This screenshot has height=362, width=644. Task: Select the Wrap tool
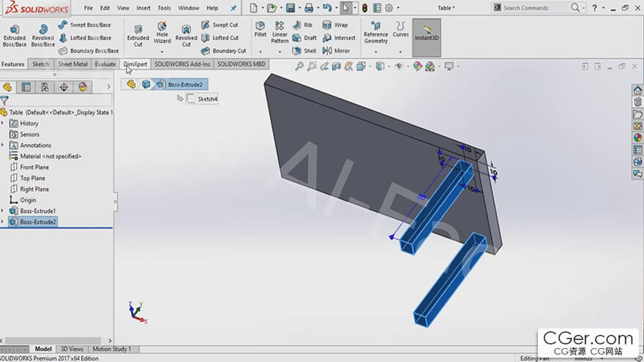coord(335,25)
